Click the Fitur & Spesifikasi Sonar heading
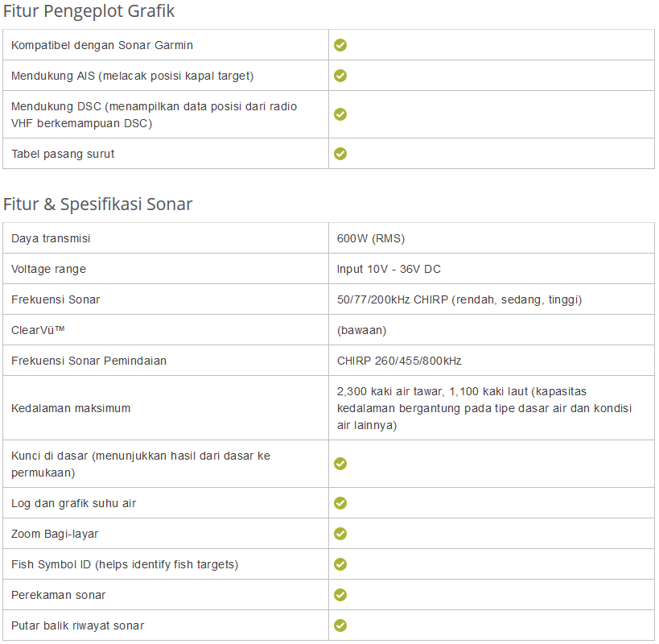 (x=98, y=204)
